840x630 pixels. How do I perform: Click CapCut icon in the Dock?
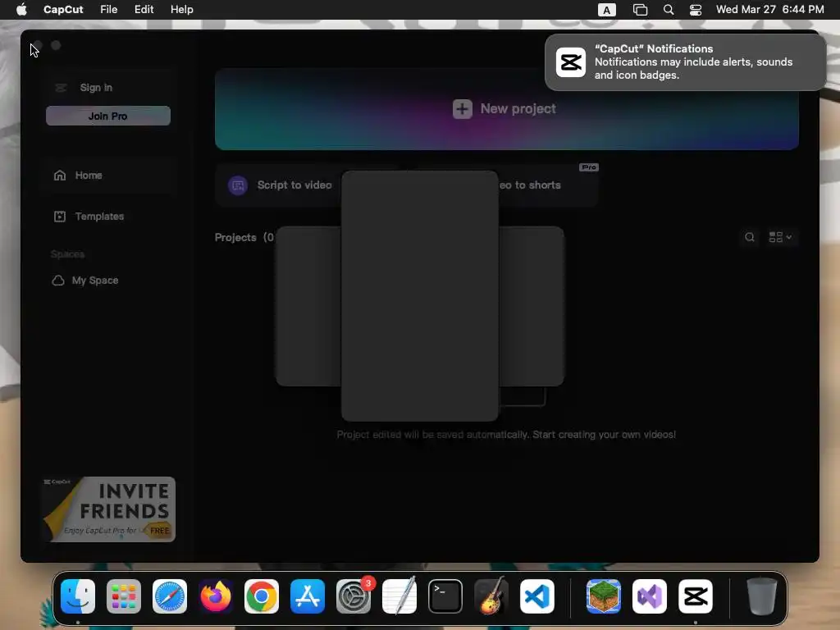[696, 596]
